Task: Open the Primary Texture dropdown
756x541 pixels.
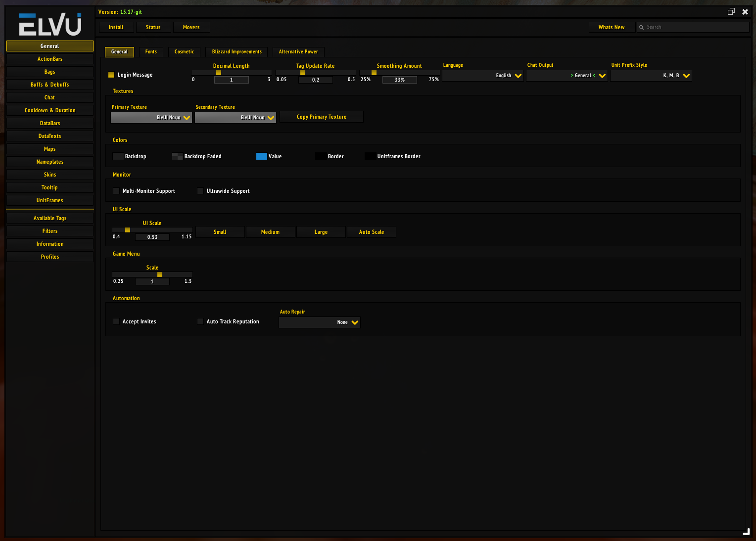Action: [x=151, y=117]
